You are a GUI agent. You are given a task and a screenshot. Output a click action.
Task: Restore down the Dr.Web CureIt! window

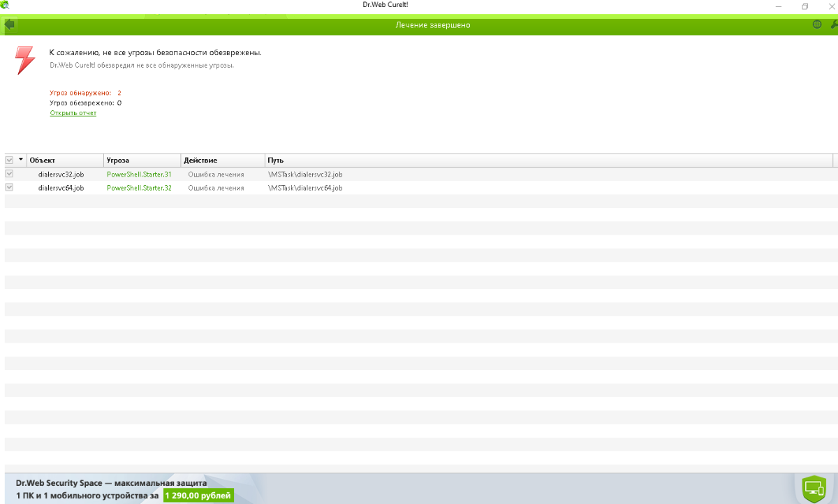(x=804, y=6)
